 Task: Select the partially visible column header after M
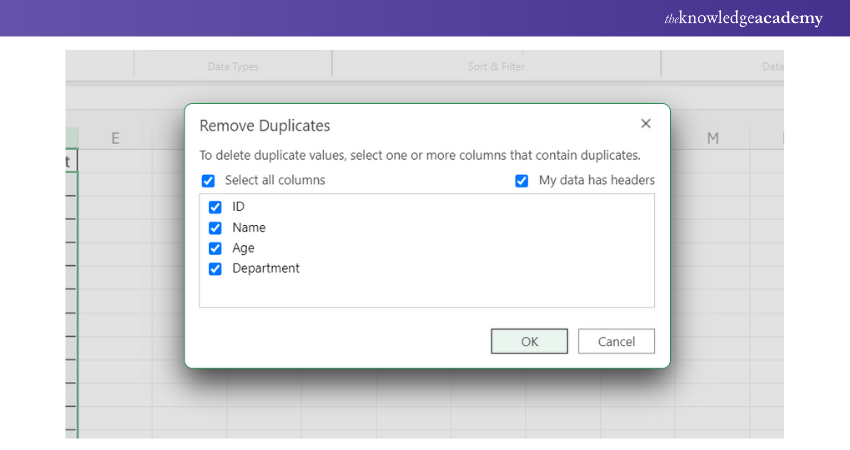[777, 138]
